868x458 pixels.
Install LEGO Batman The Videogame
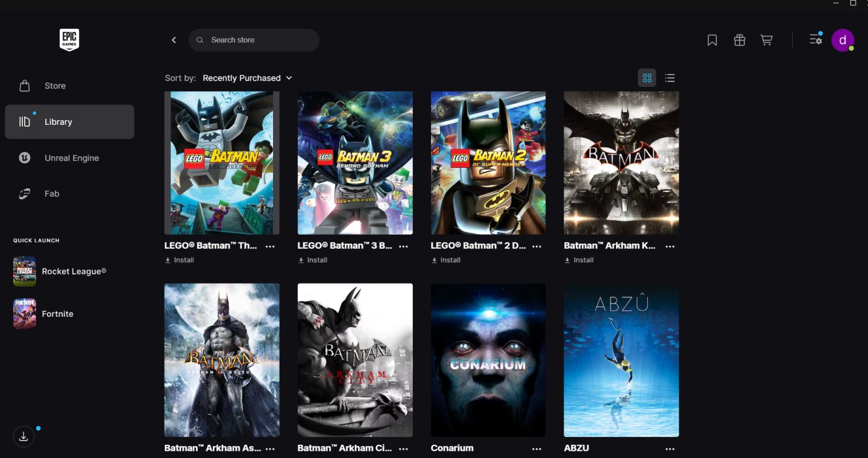180,260
